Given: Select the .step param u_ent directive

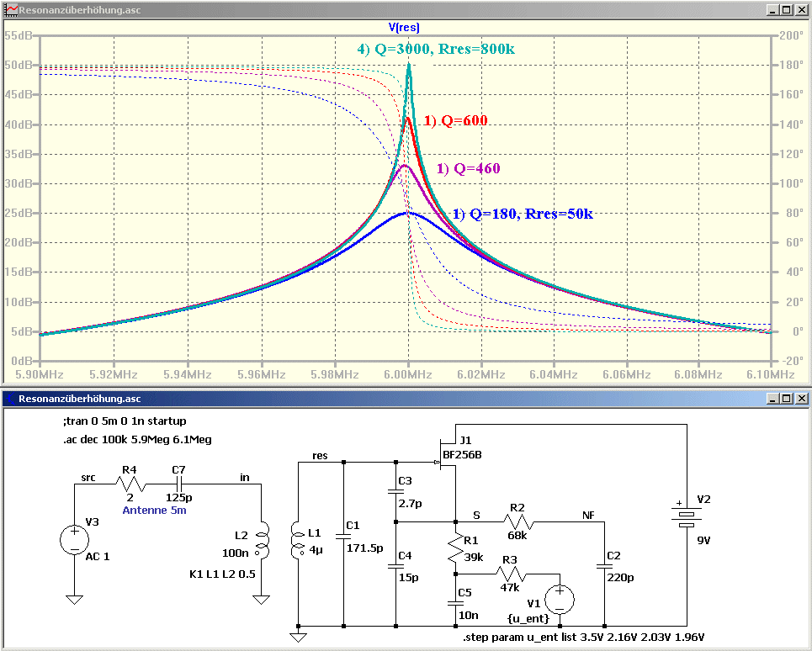Looking at the screenshot, I should 584,637.
